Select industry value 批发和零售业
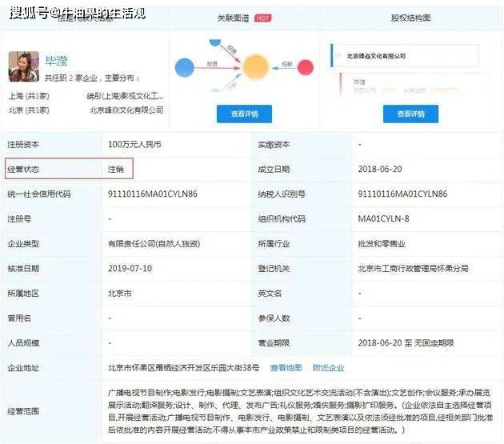Viewport: 504px width, 444px height. [382, 244]
